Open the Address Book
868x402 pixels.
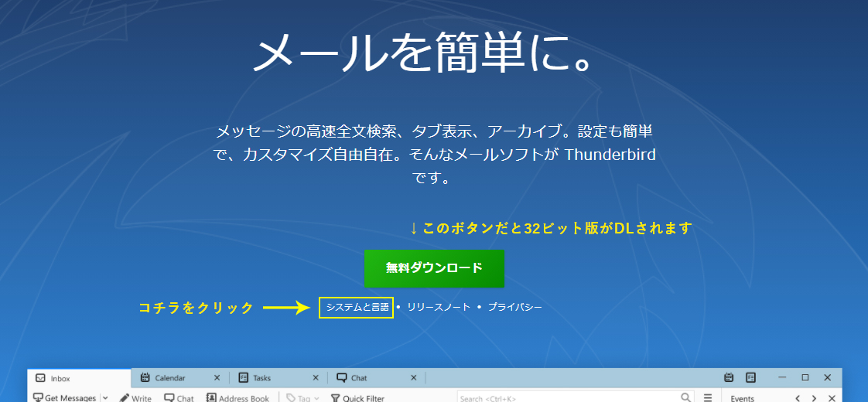238,398
